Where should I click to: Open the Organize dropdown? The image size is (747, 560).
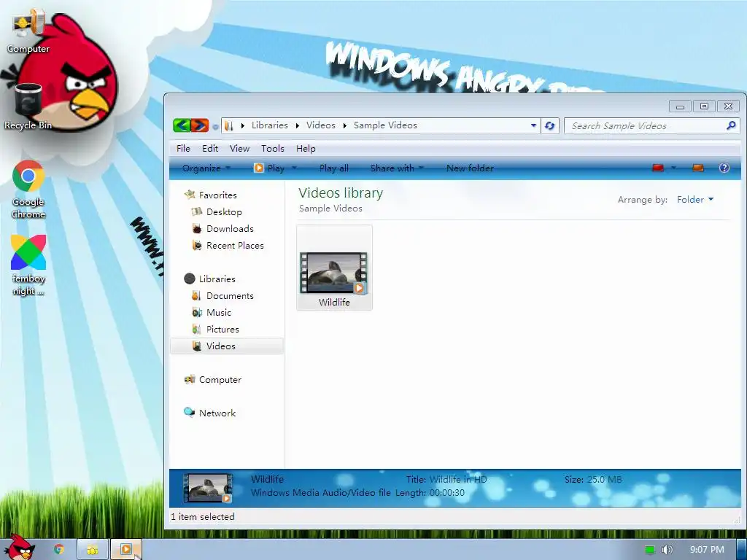(206, 168)
